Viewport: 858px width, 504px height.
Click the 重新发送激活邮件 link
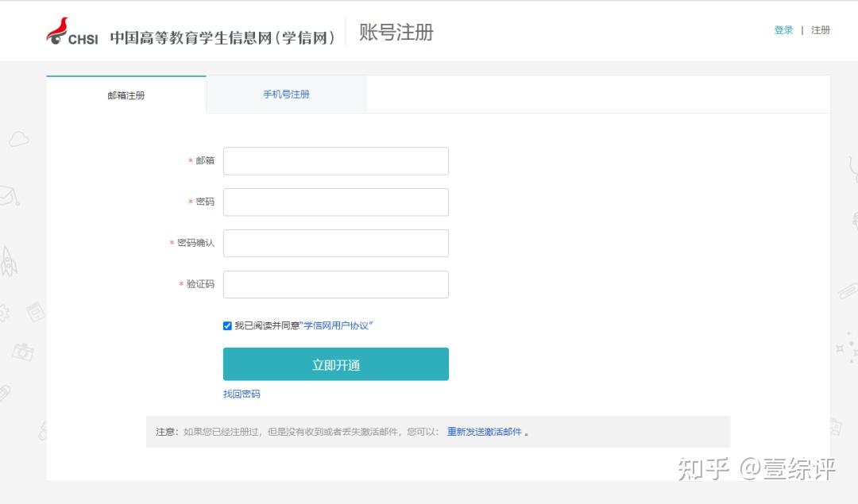485,432
